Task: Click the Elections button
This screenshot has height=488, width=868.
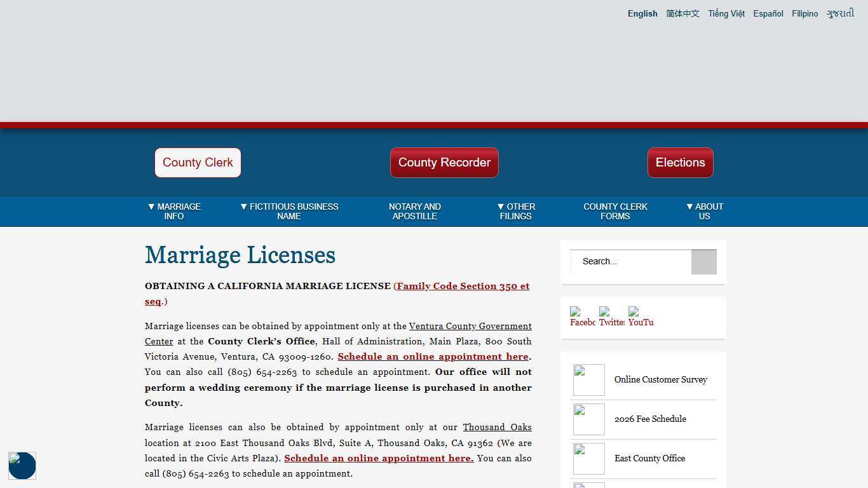Action: coord(680,163)
